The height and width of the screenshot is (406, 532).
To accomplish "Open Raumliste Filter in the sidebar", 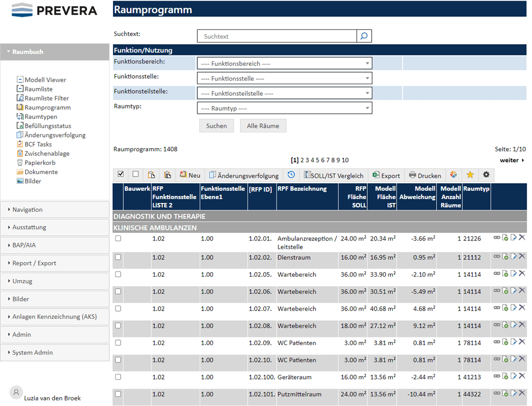I will coord(47,98).
